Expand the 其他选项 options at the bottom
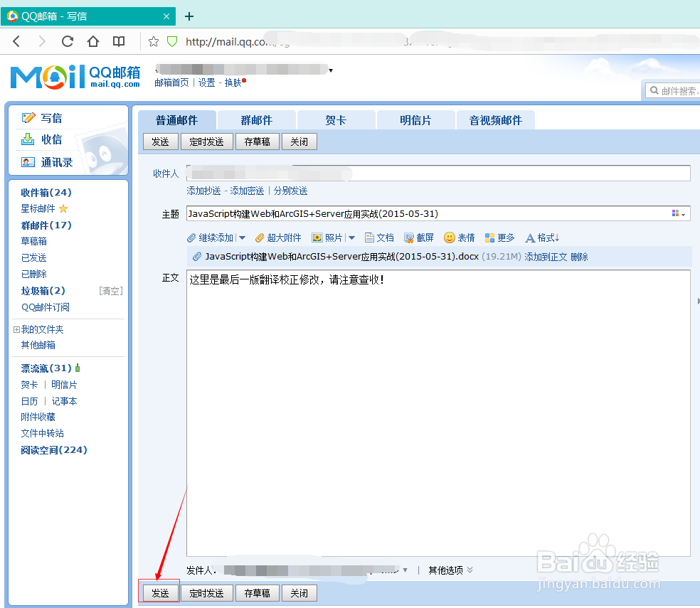Viewport: 700px width, 608px height. pos(448,570)
